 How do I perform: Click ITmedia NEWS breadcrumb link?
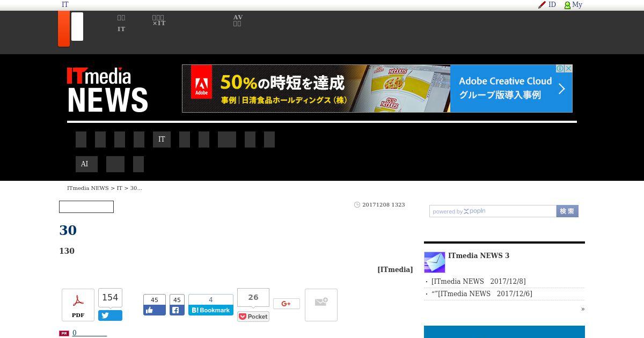88,188
